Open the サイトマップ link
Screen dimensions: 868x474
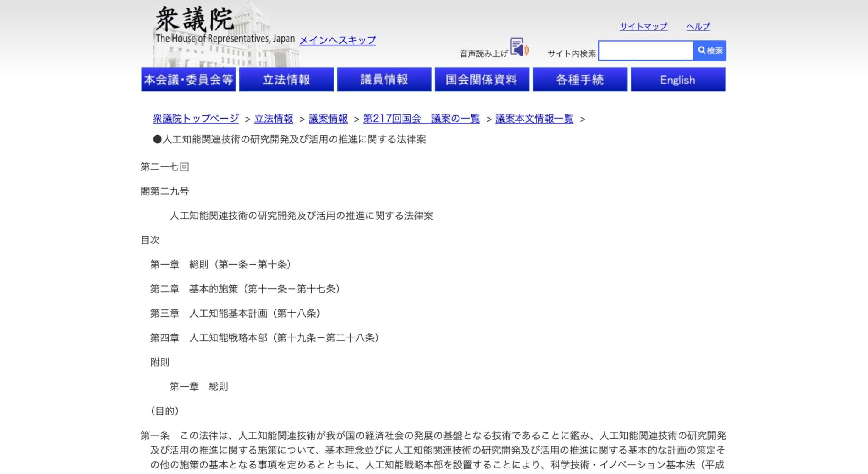point(643,26)
